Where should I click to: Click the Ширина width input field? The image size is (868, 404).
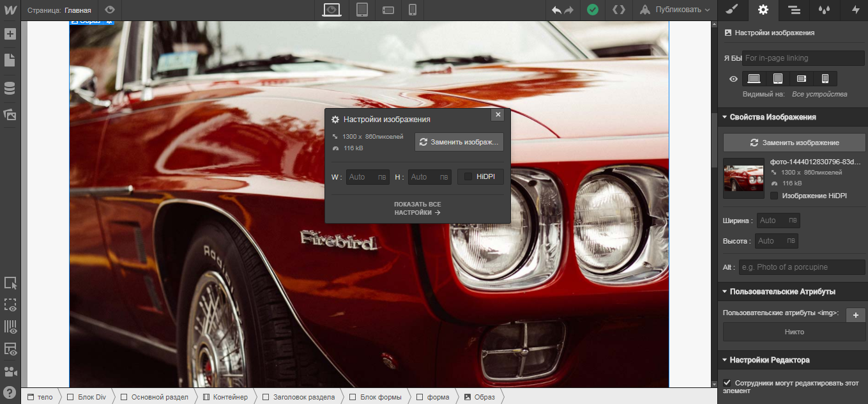(x=778, y=221)
